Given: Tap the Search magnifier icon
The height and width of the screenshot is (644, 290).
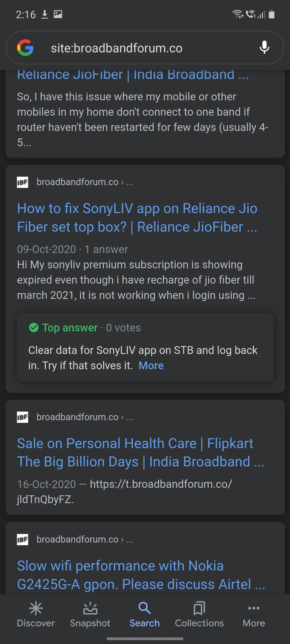Looking at the screenshot, I should coord(144,609).
